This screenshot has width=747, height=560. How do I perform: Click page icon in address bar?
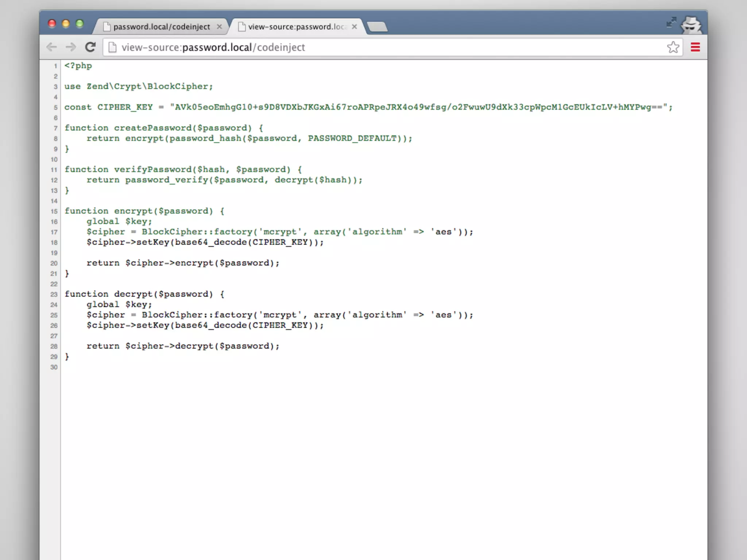pyautogui.click(x=113, y=47)
